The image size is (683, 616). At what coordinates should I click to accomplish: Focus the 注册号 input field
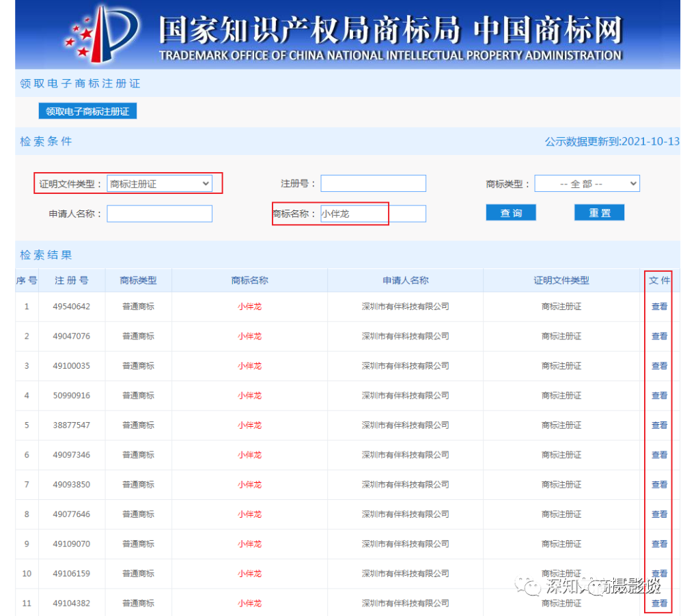click(374, 183)
